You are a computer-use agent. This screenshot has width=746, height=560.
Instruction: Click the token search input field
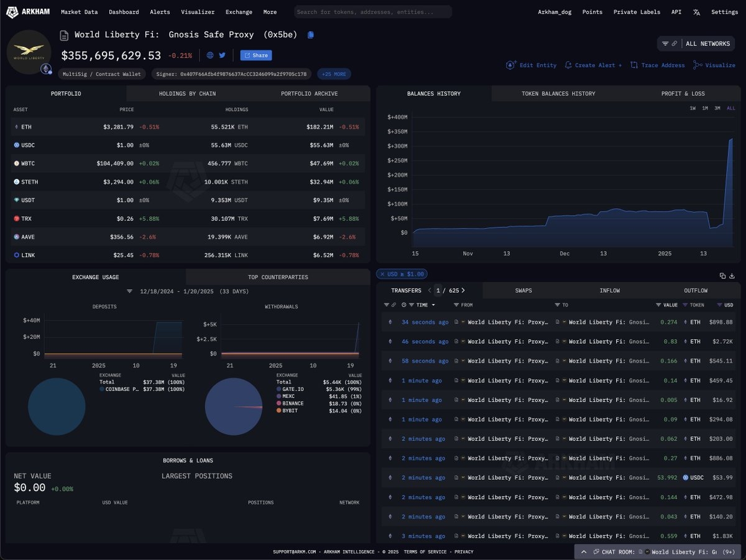click(x=372, y=12)
